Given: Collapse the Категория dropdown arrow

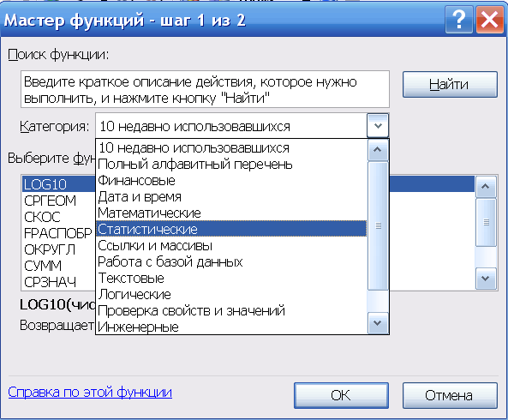Looking at the screenshot, I should pyautogui.click(x=378, y=126).
